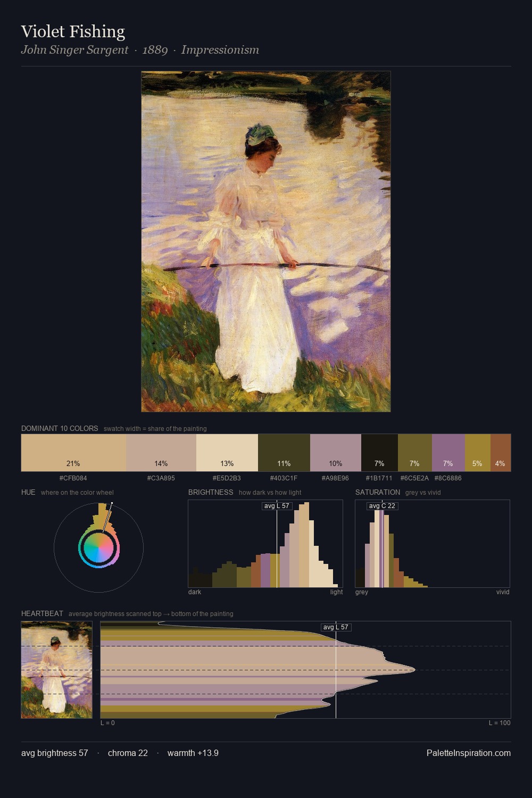Click the hex label #CFB084
532x798 pixels.
coord(73,478)
